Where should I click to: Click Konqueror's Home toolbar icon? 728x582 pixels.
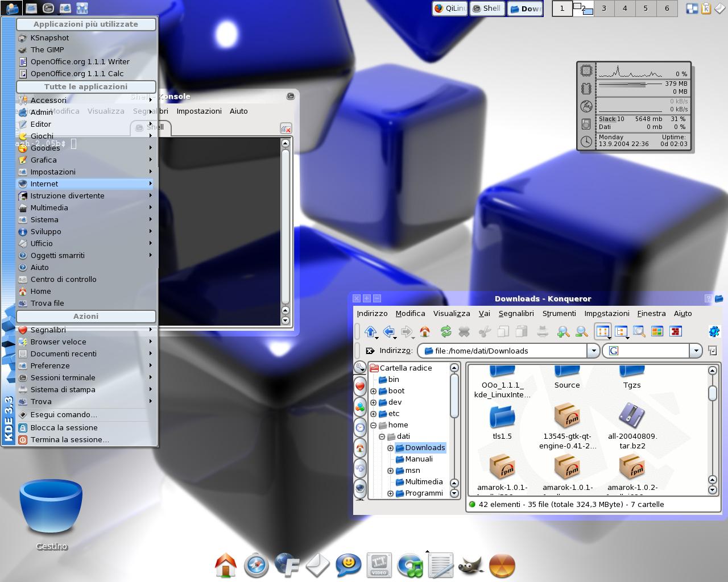pos(424,331)
